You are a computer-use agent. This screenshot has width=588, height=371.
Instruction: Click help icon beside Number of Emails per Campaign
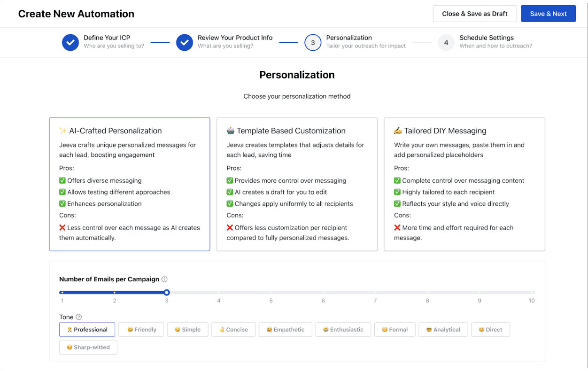(x=164, y=279)
